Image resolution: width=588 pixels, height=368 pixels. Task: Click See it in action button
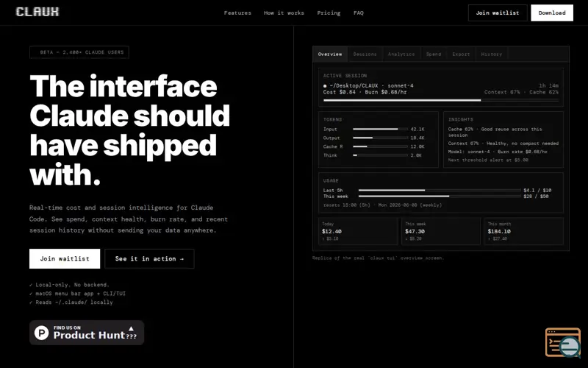click(x=150, y=259)
